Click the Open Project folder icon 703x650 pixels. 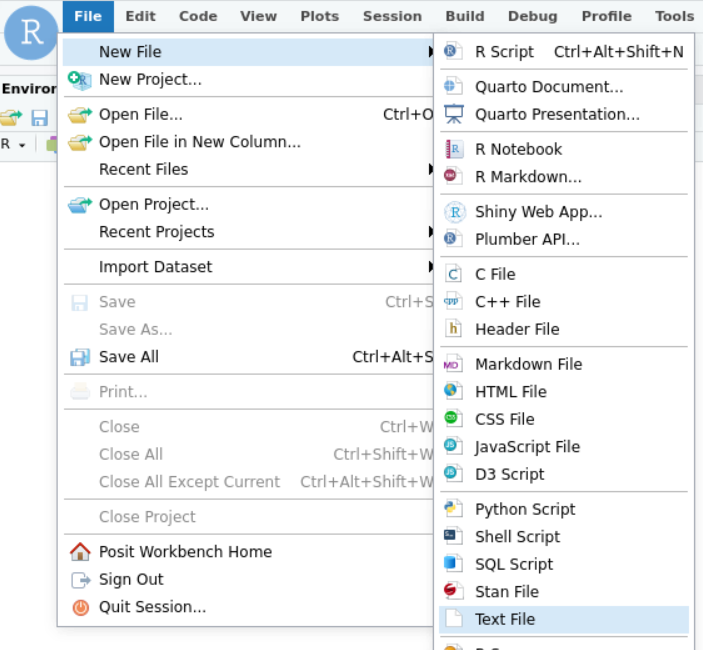pyautogui.click(x=80, y=205)
